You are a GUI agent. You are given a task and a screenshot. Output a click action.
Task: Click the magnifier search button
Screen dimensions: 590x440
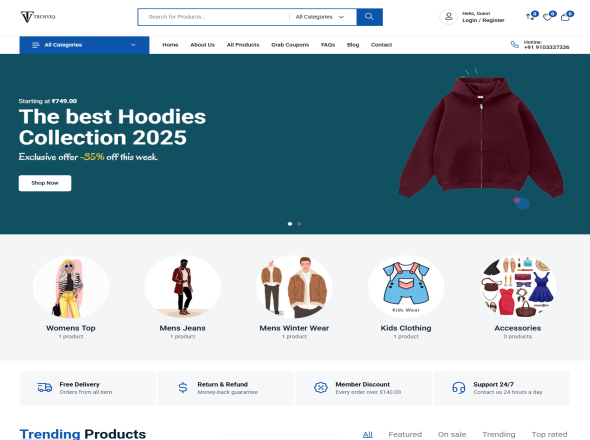click(369, 17)
